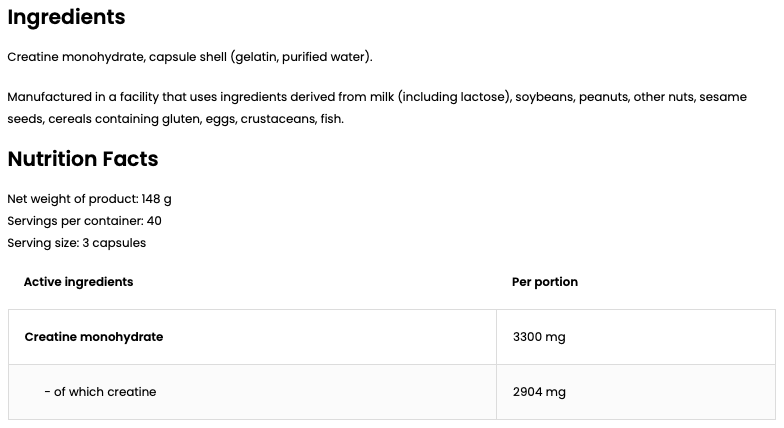Click the word gelatin in ingredients

pyautogui.click(x=254, y=57)
